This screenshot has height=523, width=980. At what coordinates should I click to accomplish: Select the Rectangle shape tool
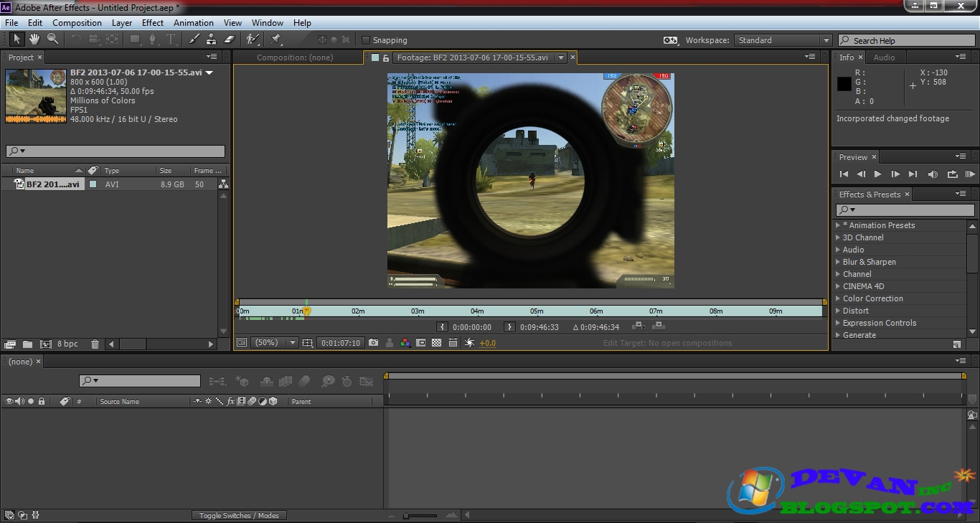[x=135, y=39]
